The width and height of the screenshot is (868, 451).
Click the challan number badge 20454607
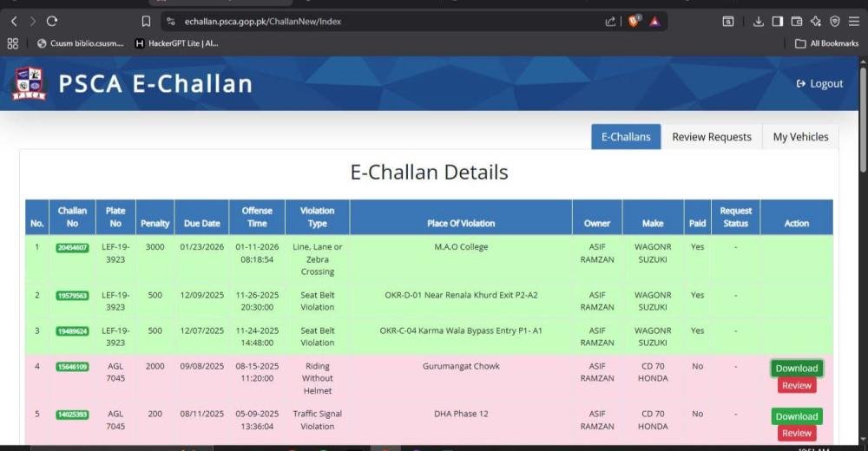(72, 248)
